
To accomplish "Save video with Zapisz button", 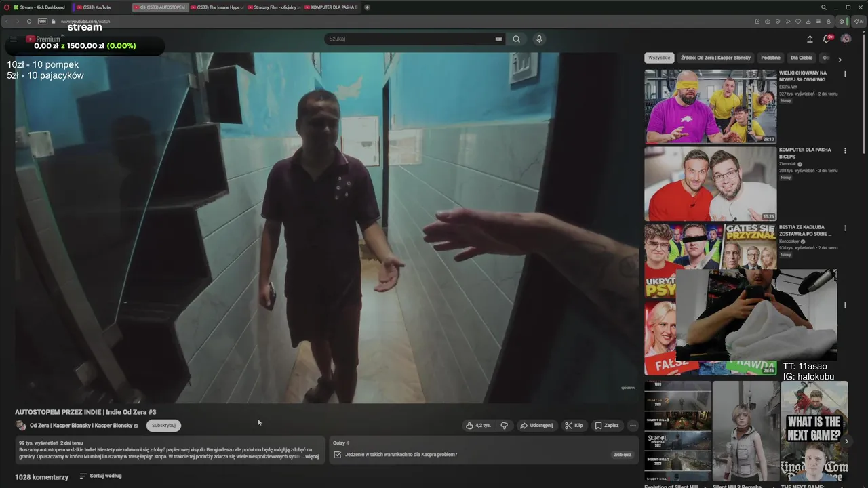I will (607, 426).
